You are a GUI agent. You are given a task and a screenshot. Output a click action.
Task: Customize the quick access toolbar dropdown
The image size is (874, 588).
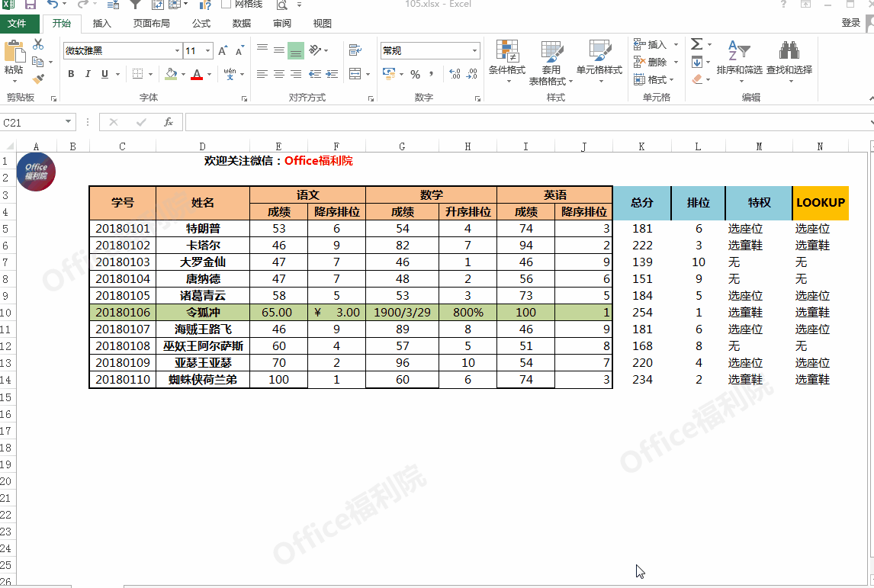click(299, 5)
